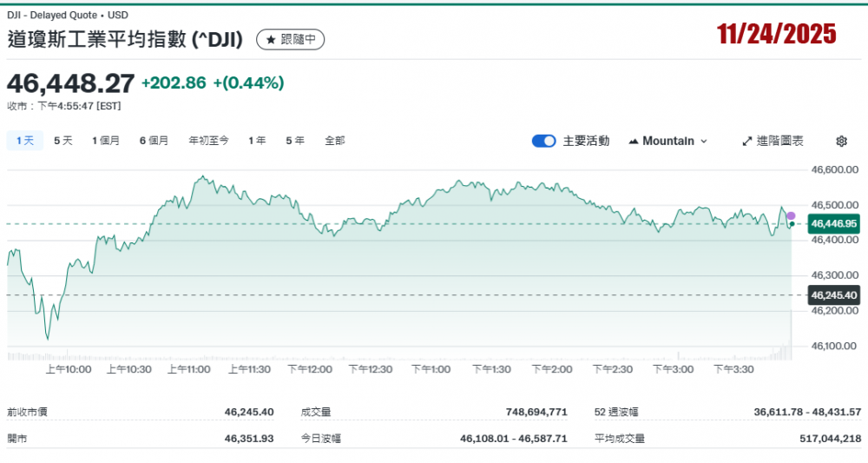
Task: Click the dark 46,245.40 previous close tag
Action: coord(833,295)
